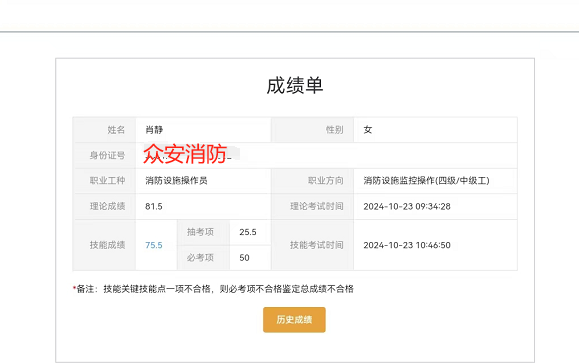Image resolution: width=579 pixels, height=363 pixels.
Task: Select the 消防设施监控操作(四级/中级工) value
Action: pos(426,181)
